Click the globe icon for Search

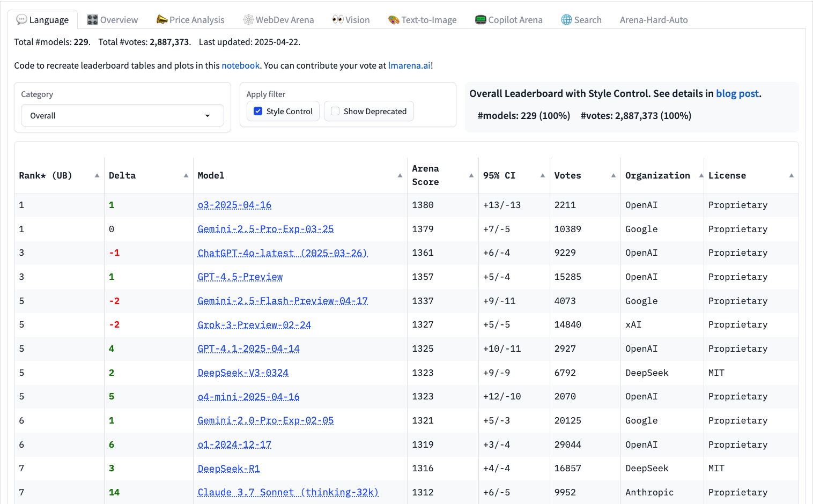(x=566, y=20)
